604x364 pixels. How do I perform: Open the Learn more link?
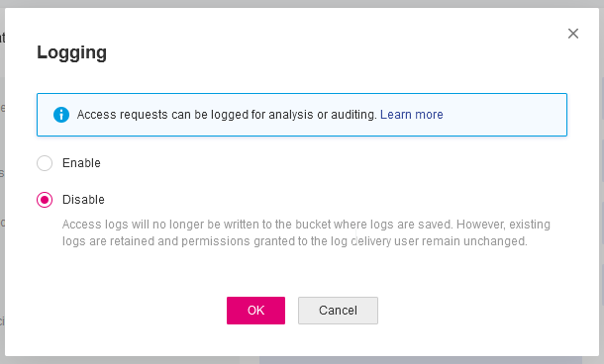point(411,115)
